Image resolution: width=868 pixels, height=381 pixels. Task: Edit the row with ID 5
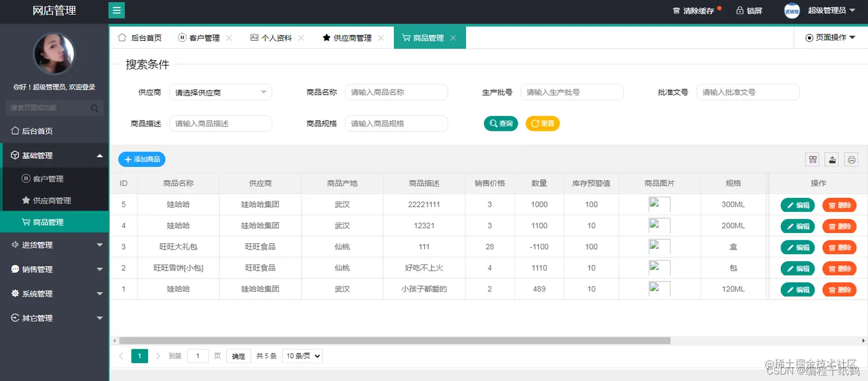(797, 205)
